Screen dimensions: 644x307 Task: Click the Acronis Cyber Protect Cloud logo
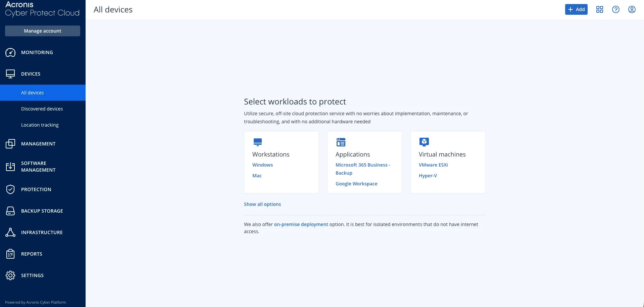tap(42, 9)
